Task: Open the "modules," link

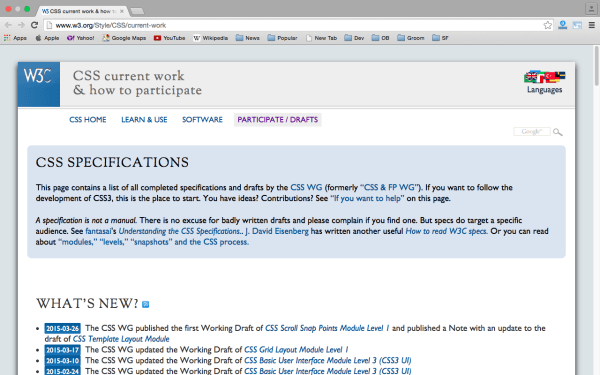Action: click(x=77, y=242)
